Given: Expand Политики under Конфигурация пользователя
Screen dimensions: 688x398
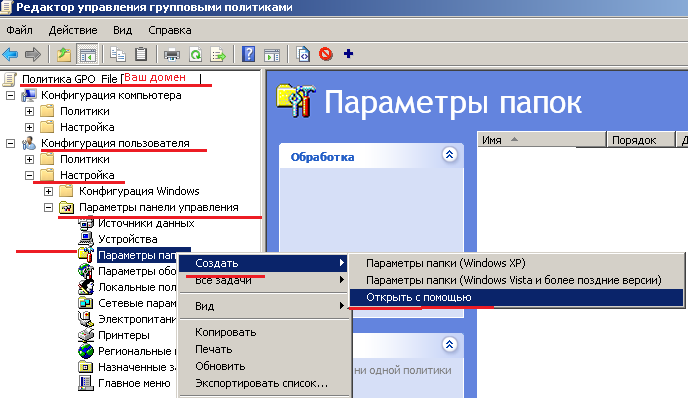Looking at the screenshot, I should pyautogui.click(x=29, y=159).
